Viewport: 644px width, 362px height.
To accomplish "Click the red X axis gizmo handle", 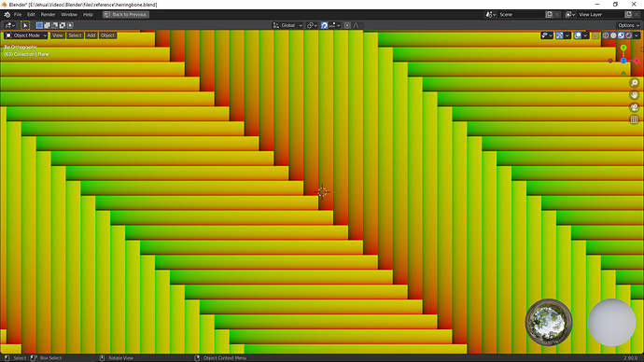I will click(637, 61).
